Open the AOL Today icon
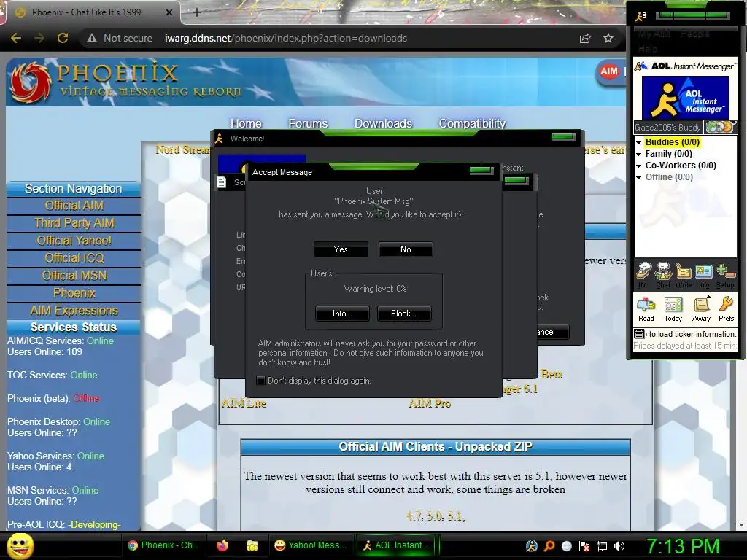Viewport: 747px width, 560px height. pos(673,308)
